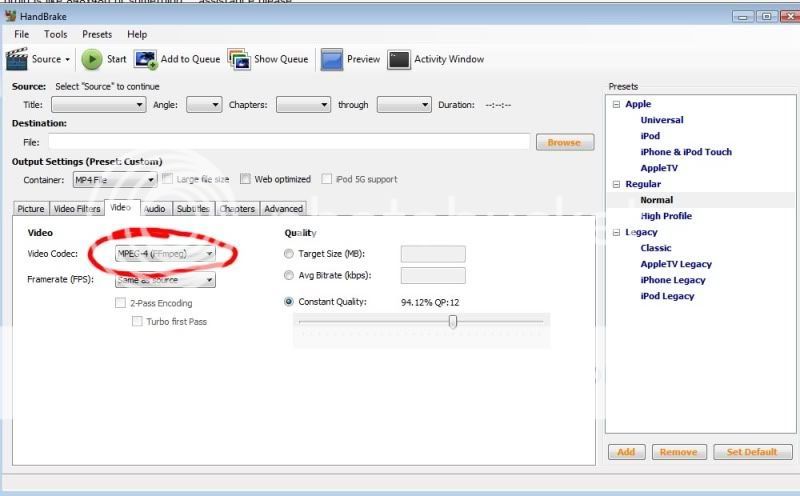Select the Normal preset
The height and width of the screenshot is (496, 800).
657,200
